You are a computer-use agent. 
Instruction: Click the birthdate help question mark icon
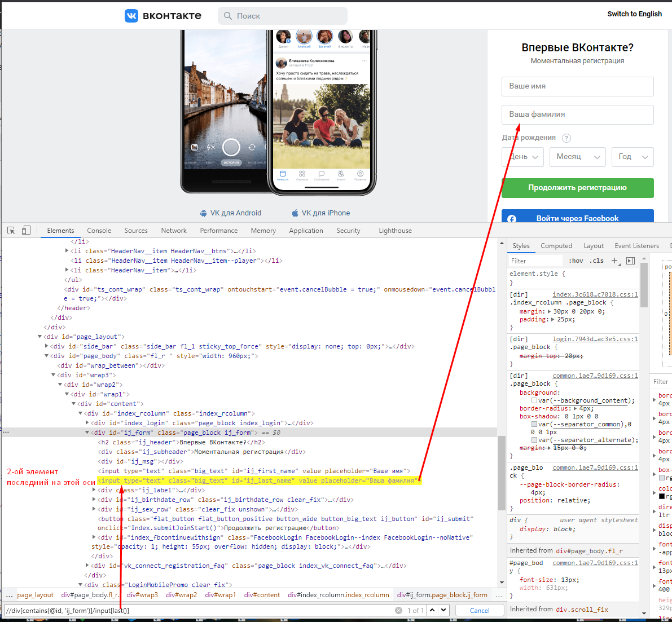click(566, 138)
